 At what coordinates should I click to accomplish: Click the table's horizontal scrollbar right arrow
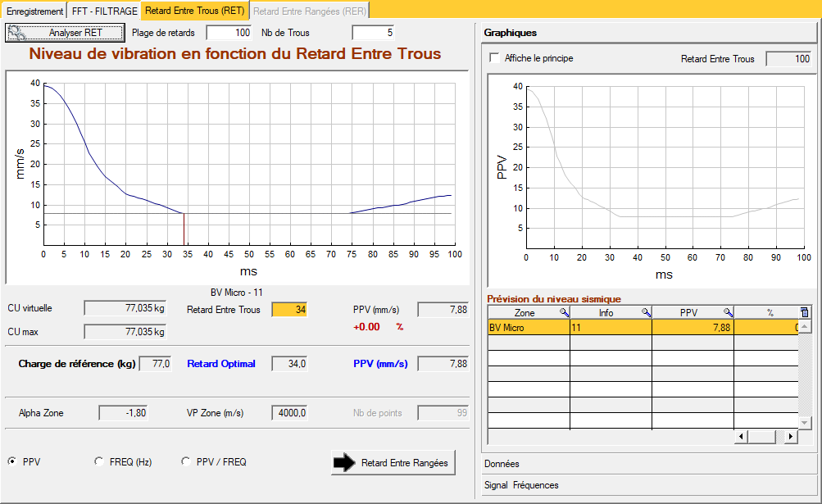791,436
